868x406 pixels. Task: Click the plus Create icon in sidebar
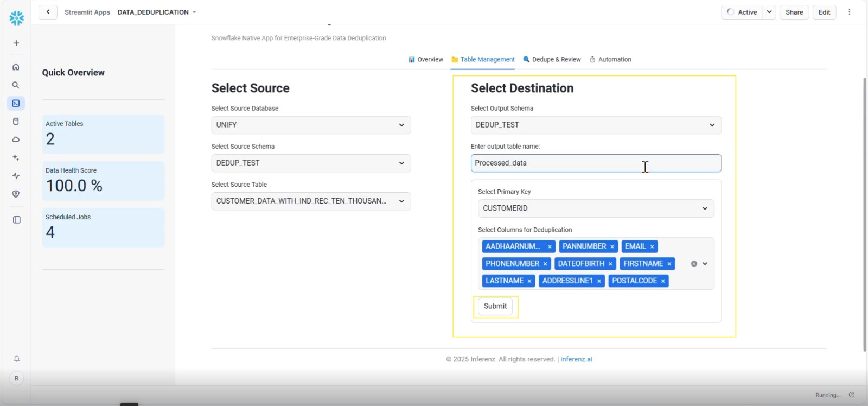pos(16,43)
